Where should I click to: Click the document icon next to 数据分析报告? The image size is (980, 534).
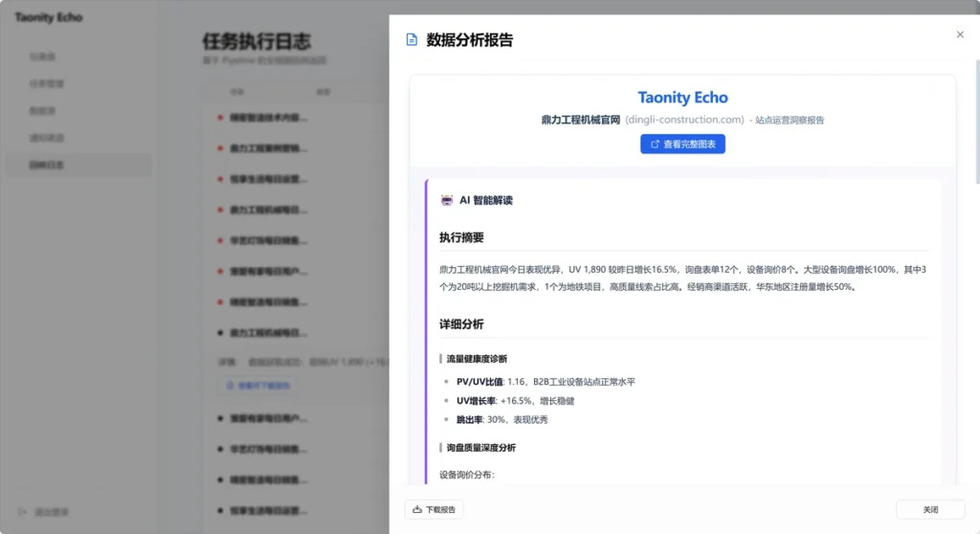412,39
